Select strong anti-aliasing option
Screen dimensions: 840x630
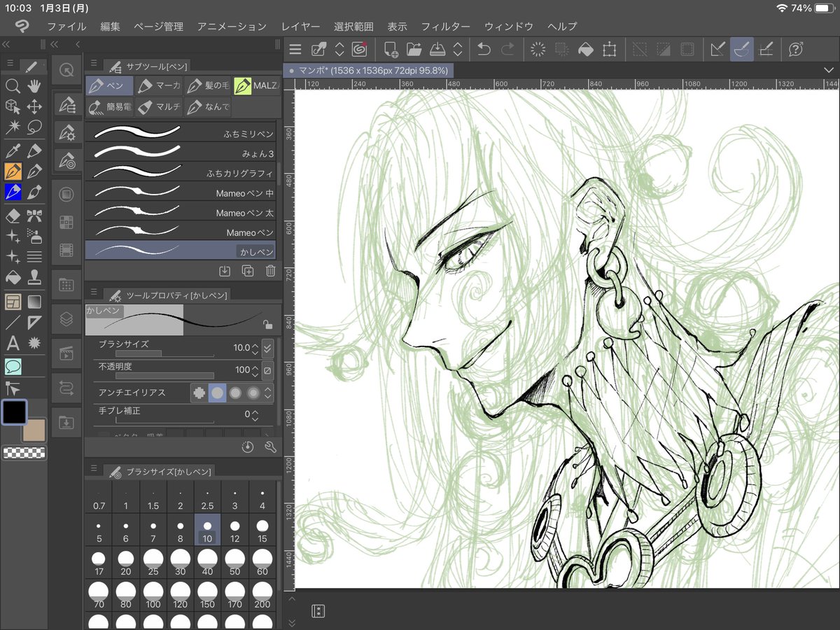click(x=253, y=393)
